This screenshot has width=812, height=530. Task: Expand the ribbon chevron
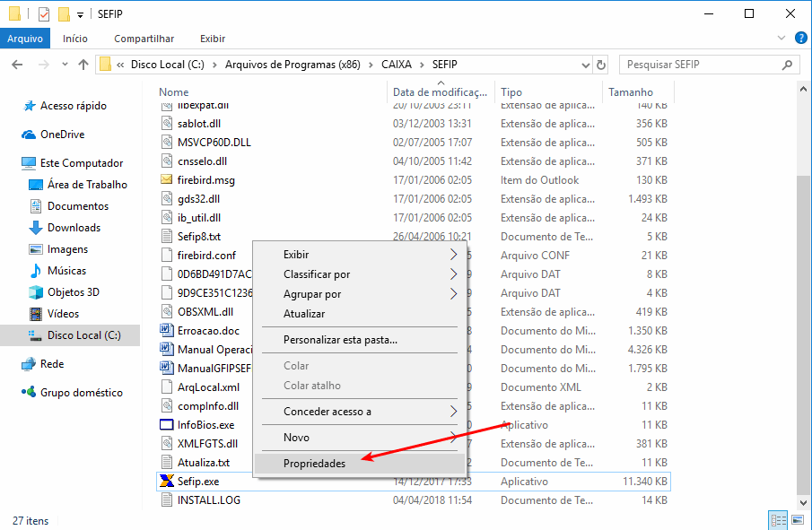click(781, 38)
